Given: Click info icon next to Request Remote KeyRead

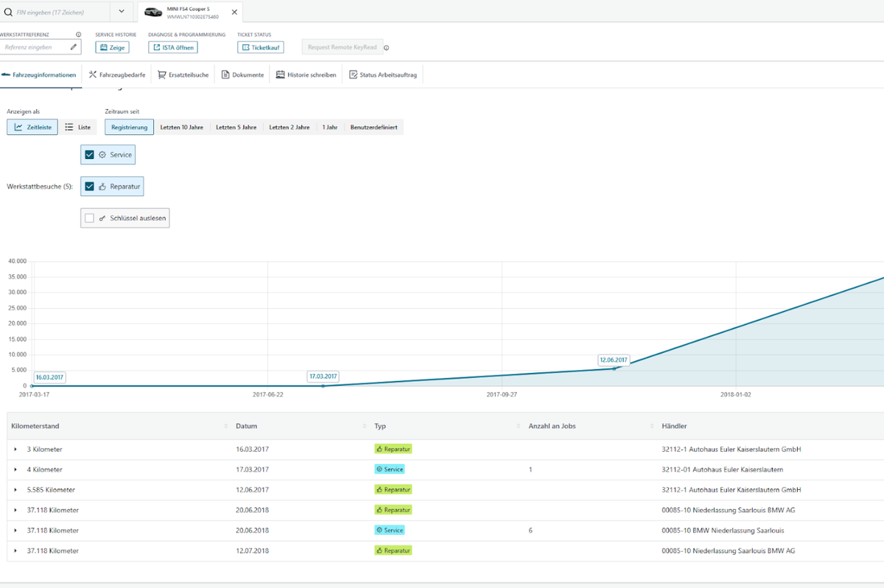Looking at the screenshot, I should tap(387, 48).
